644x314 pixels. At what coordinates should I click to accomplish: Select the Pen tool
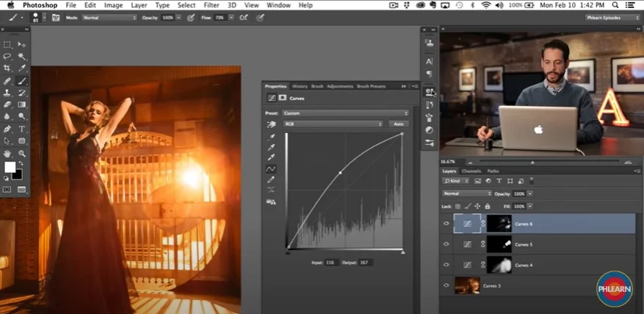tap(7, 128)
